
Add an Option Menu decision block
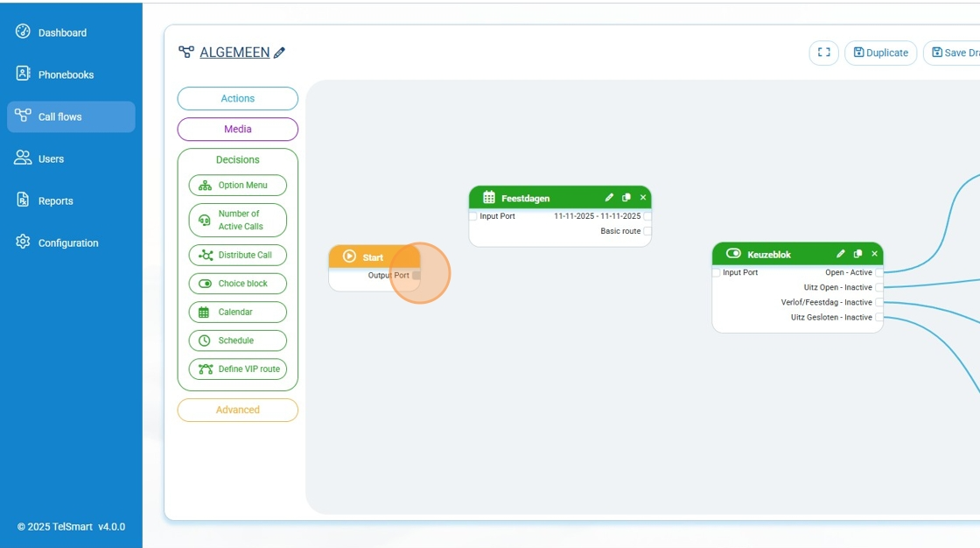pos(237,186)
